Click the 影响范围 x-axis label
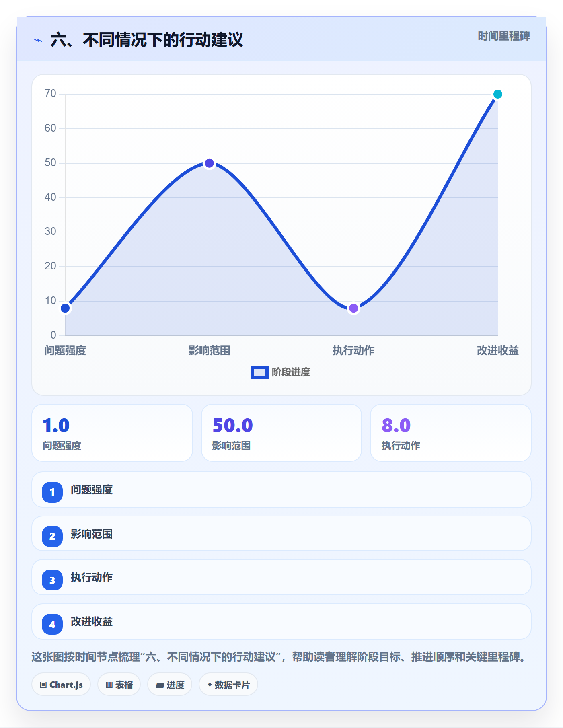 click(209, 351)
